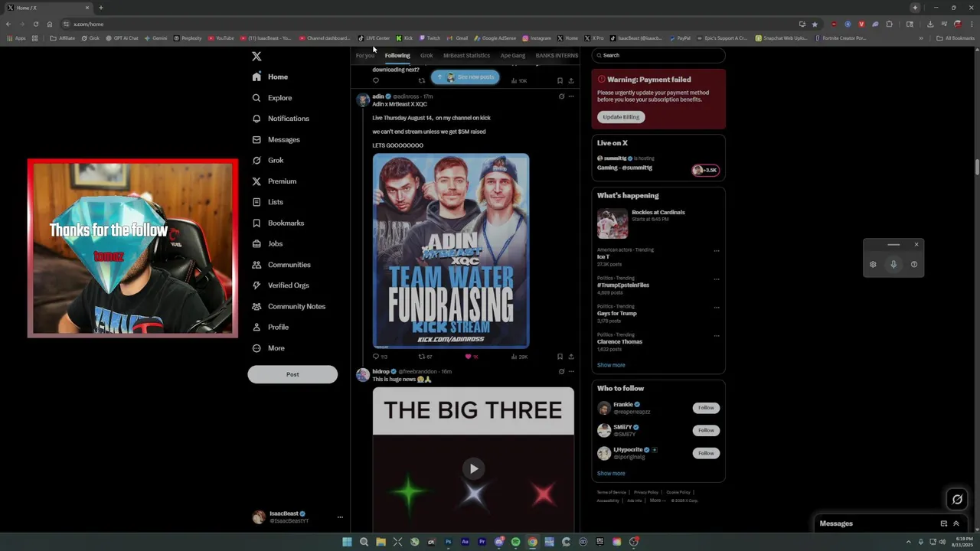Click the Windows Start button
The width and height of the screenshot is (980, 551).
(347, 542)
